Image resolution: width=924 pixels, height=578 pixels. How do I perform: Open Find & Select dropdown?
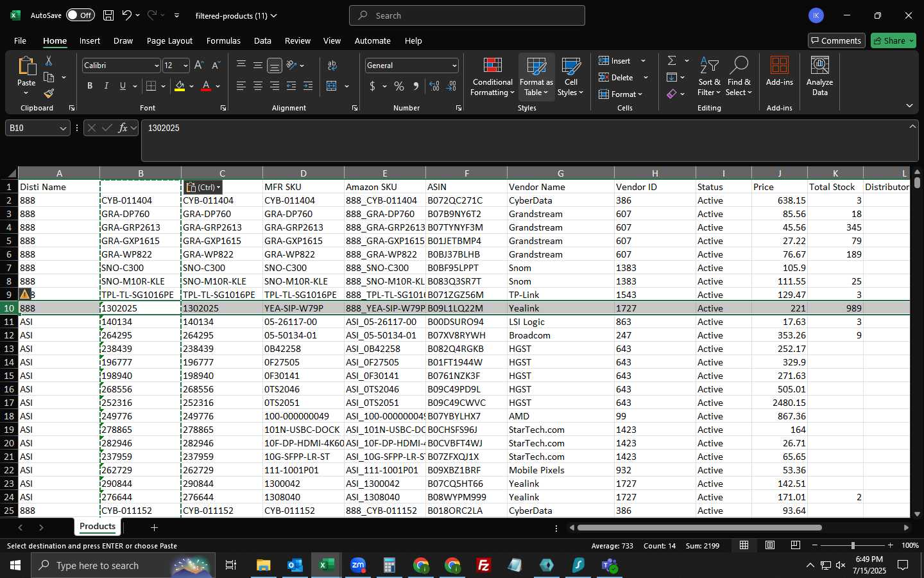click(739, 76)
